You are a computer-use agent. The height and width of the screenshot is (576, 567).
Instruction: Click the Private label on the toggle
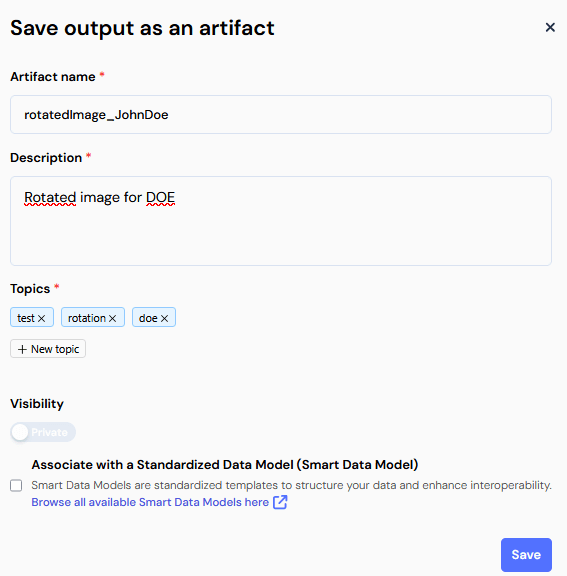click(x=49, y=432)
